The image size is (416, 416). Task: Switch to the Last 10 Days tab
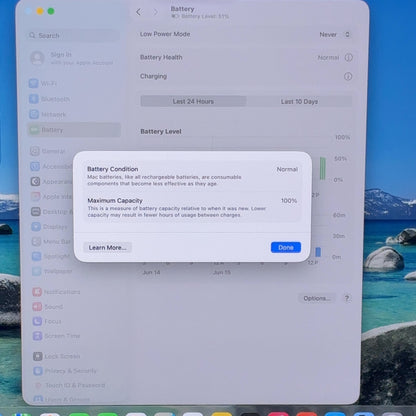click(x=299, y=101)
